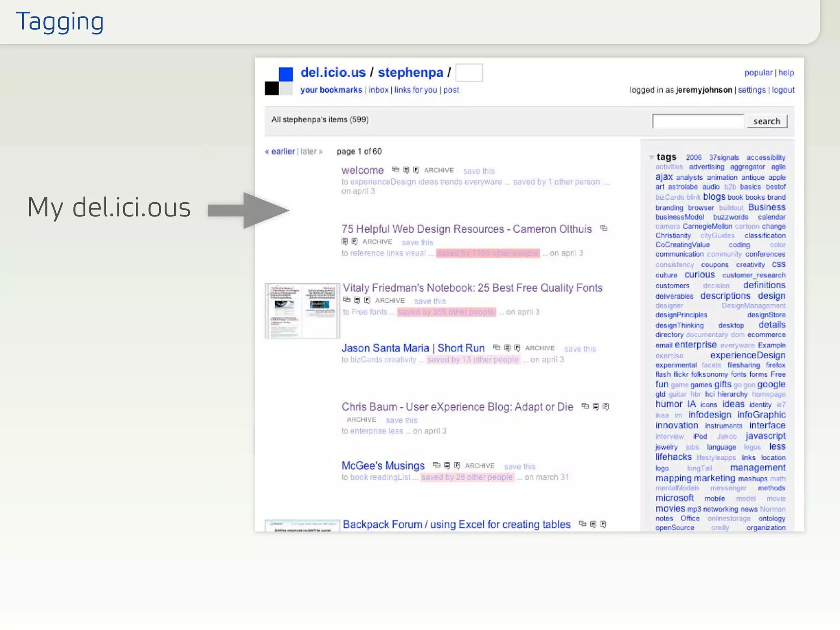Click 'saved by 13 other people' link

point(473,359)
